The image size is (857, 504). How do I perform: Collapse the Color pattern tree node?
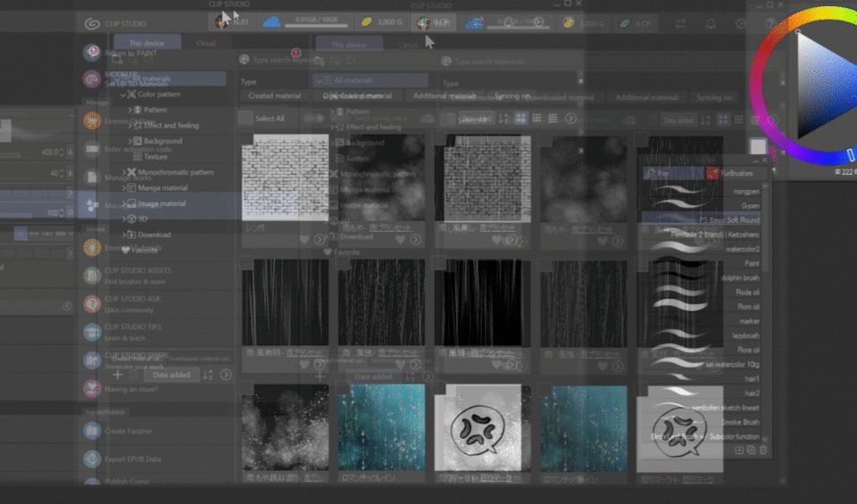point(123,94)
